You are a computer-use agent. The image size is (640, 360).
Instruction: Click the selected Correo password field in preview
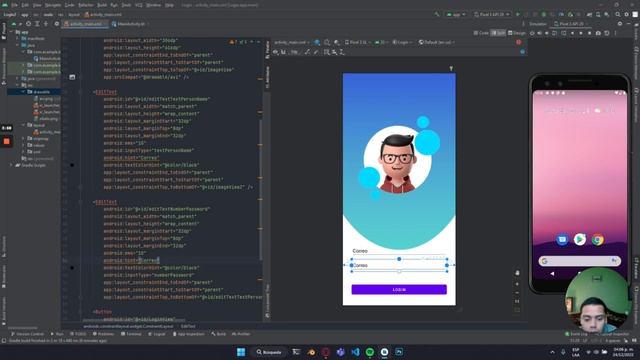[399, 265]
